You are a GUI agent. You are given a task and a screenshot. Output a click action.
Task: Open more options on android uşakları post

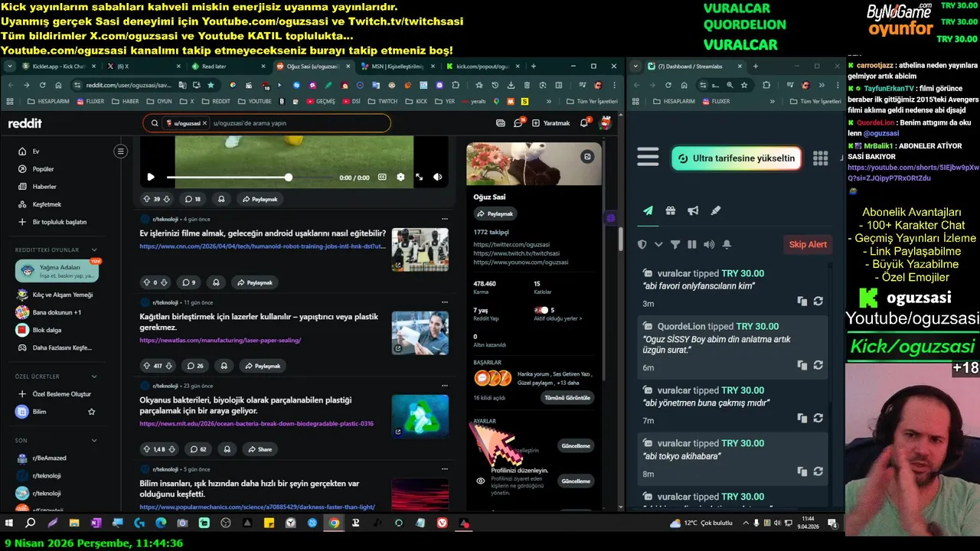click(x=444, y=219)
